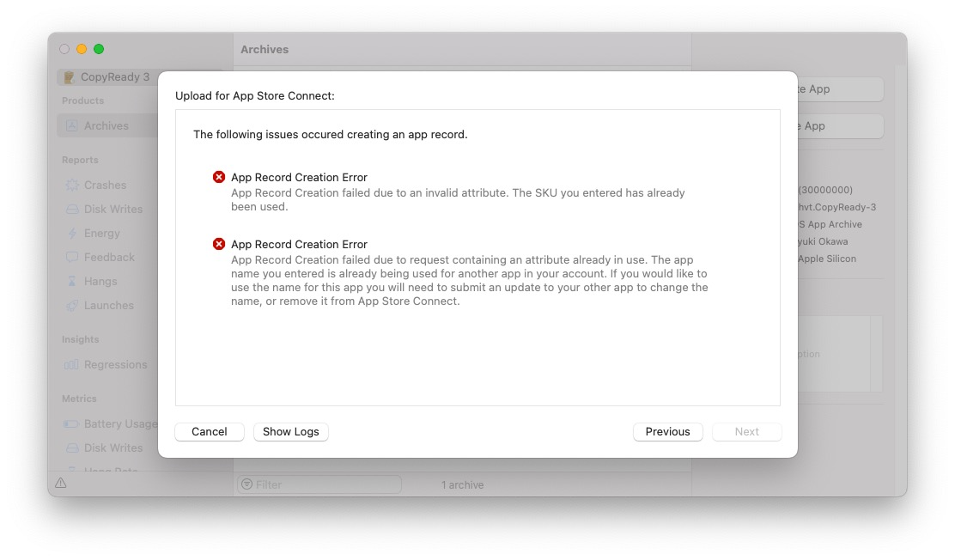The width and height of the screenshot is (955, 560).
Task: Open Battery Usage under Metrics
Action: point(120,423)
